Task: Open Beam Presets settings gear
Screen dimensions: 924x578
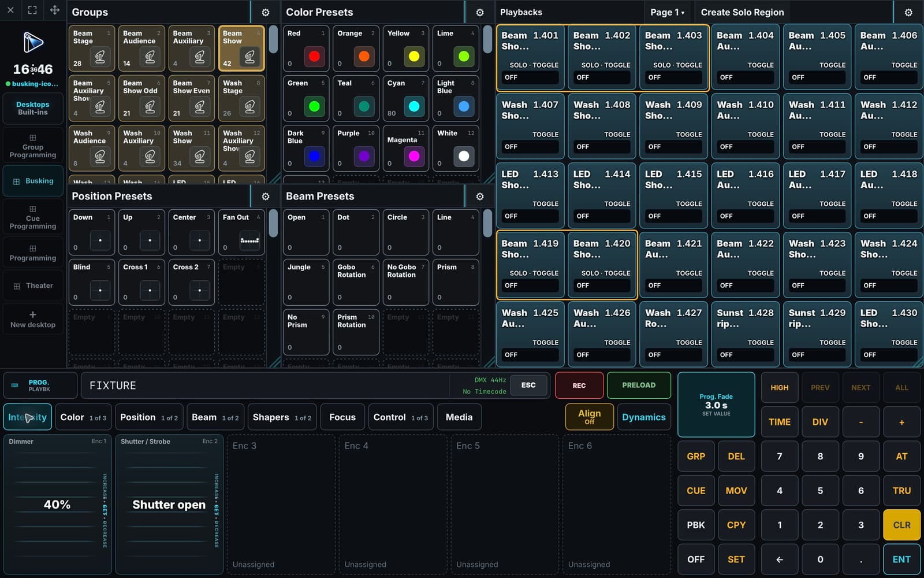Action: (x=479, y=197)
